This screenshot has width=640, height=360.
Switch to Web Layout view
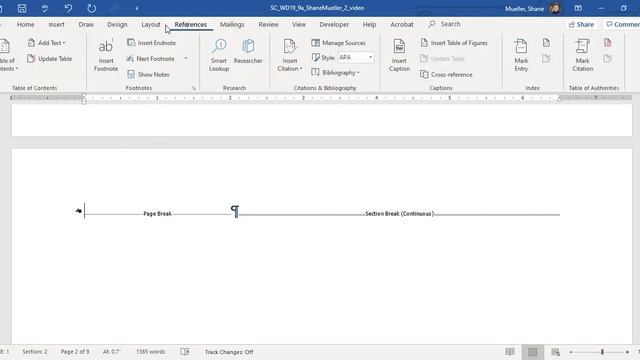point(555,352)
